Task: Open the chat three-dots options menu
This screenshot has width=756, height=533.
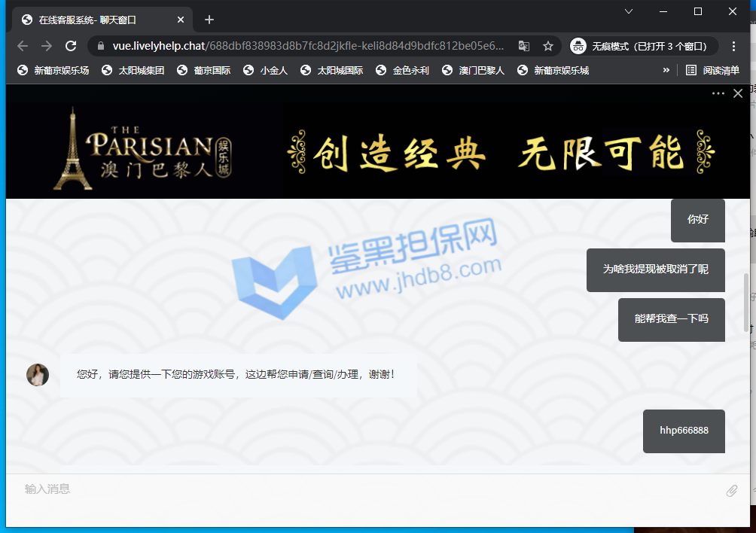Action: 718,93
